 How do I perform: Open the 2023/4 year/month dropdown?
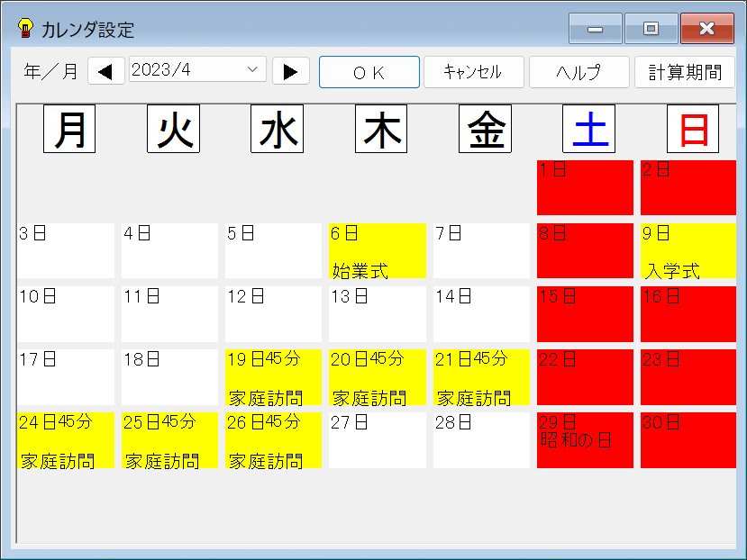click(197, 70)
